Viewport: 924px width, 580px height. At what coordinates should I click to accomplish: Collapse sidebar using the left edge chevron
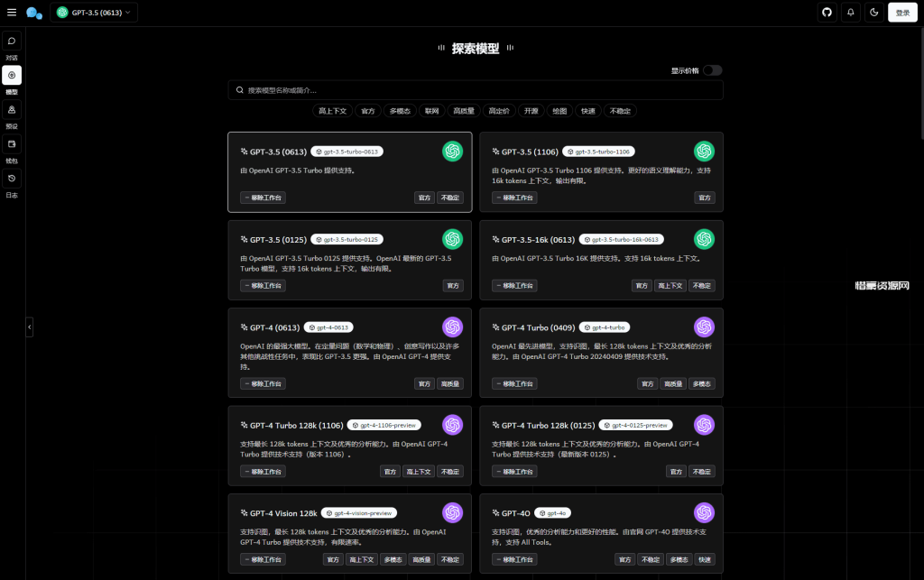click(29, 327)
